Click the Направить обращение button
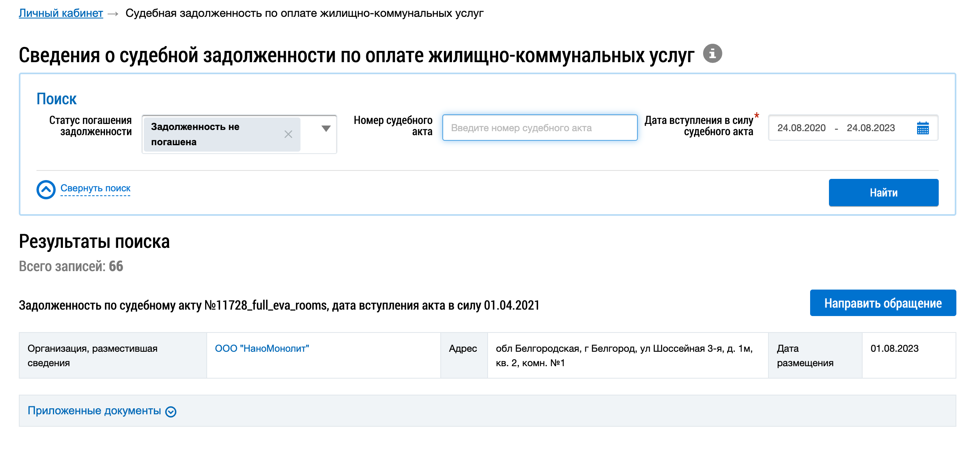980x450 pixels. point(883,303)
